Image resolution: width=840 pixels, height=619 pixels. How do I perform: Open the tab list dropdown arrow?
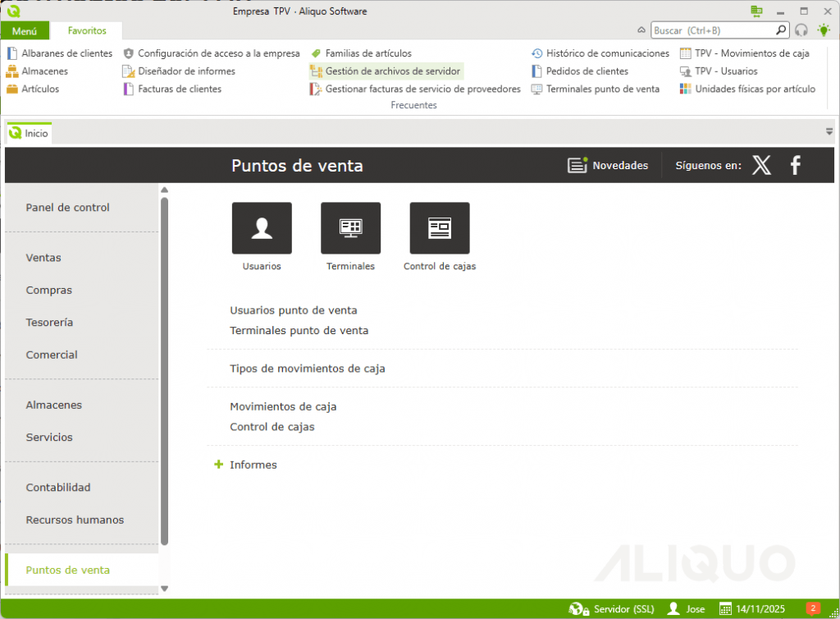tap(829, 132)
